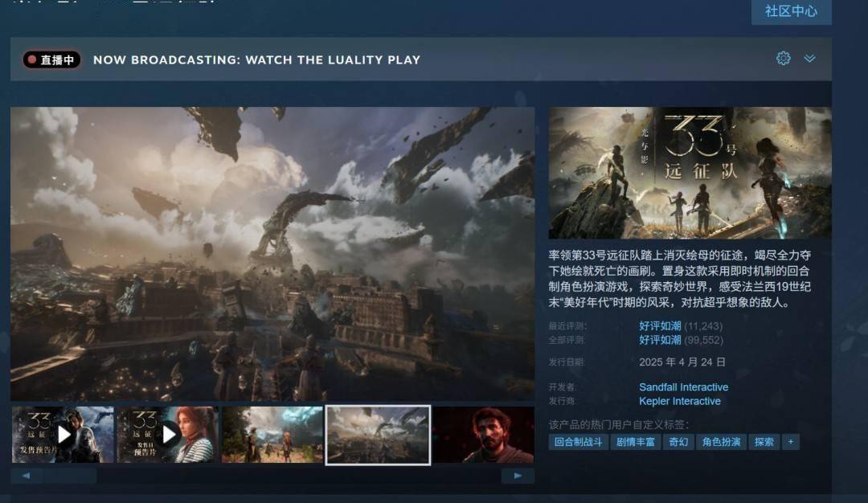Click the NOW BROADCASTING banner title

point(257,59)
